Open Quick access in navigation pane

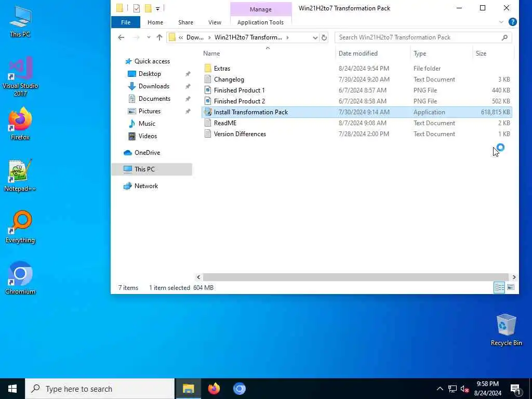pyautogui.click(x=152, y=61)
